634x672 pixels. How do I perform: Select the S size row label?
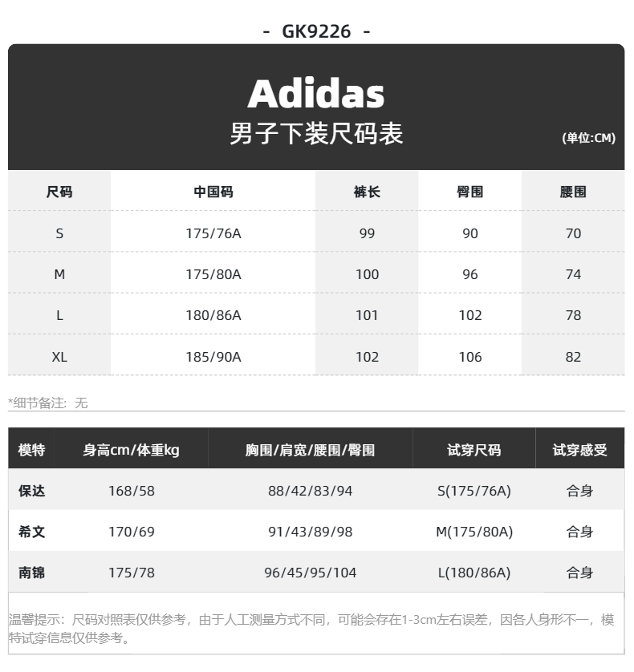pyautogui.click(x=59, y=233)
